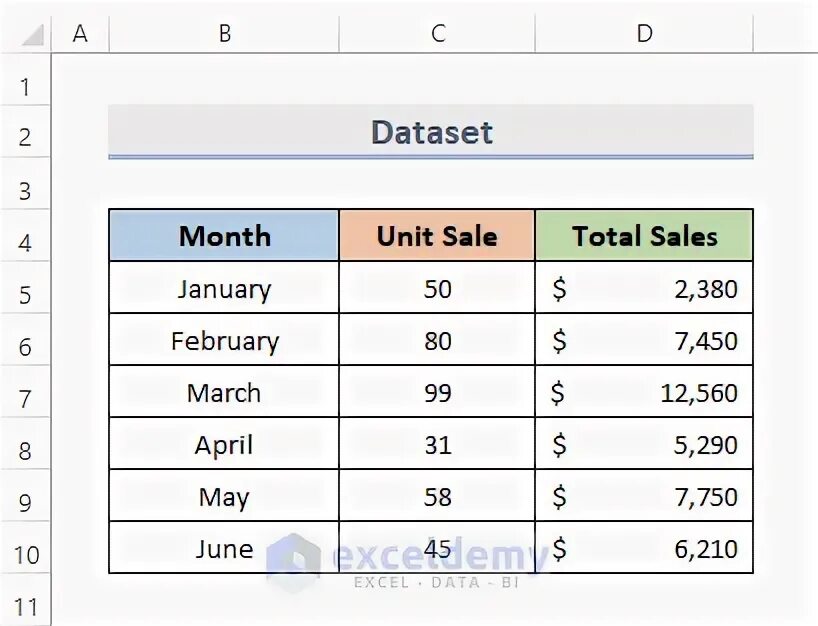Screen dimensions: 818x626
Task: Select the January cell
Action: (224, 289)
